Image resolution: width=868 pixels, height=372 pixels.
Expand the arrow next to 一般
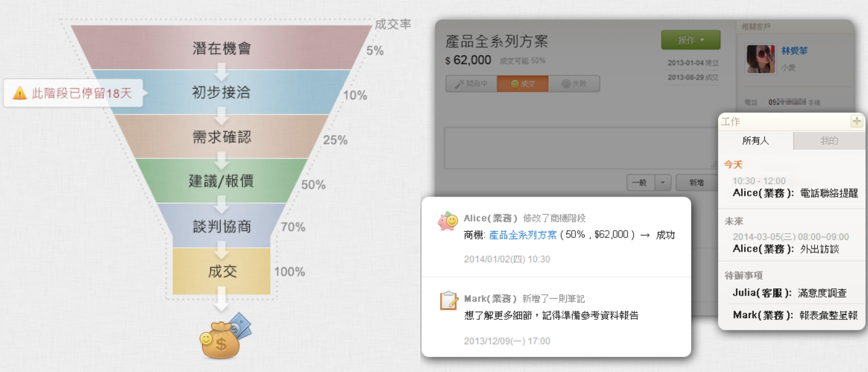pyautogui.click(x=663, y=182)
